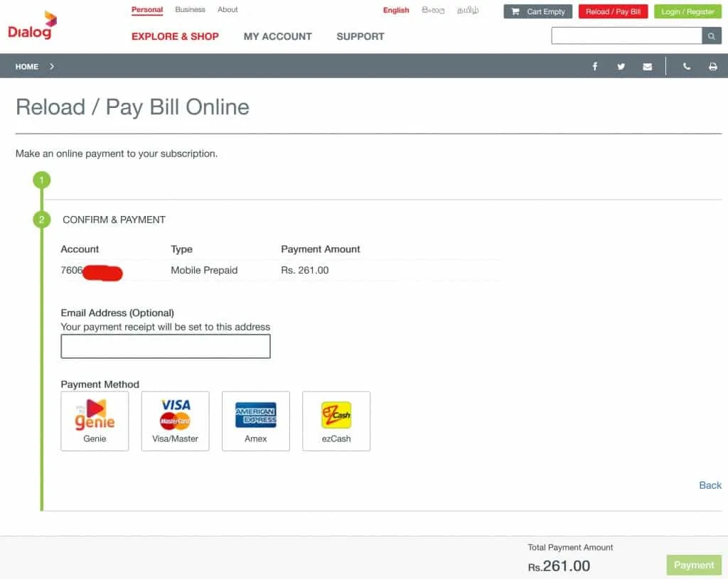Open EXPLORE & SHOP menu
The image size is (728, 579).
click(175, 36)
